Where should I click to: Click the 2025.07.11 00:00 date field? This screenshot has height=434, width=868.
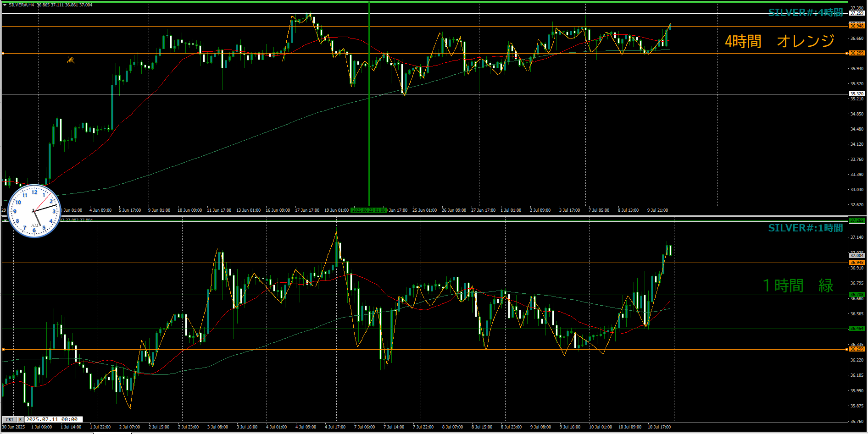(x=54, y=419)
